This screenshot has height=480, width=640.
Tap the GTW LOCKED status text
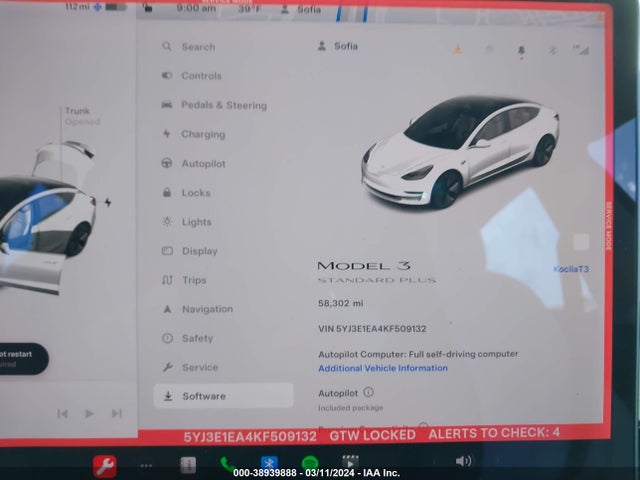pyautogui.click(x=372, y=435)
